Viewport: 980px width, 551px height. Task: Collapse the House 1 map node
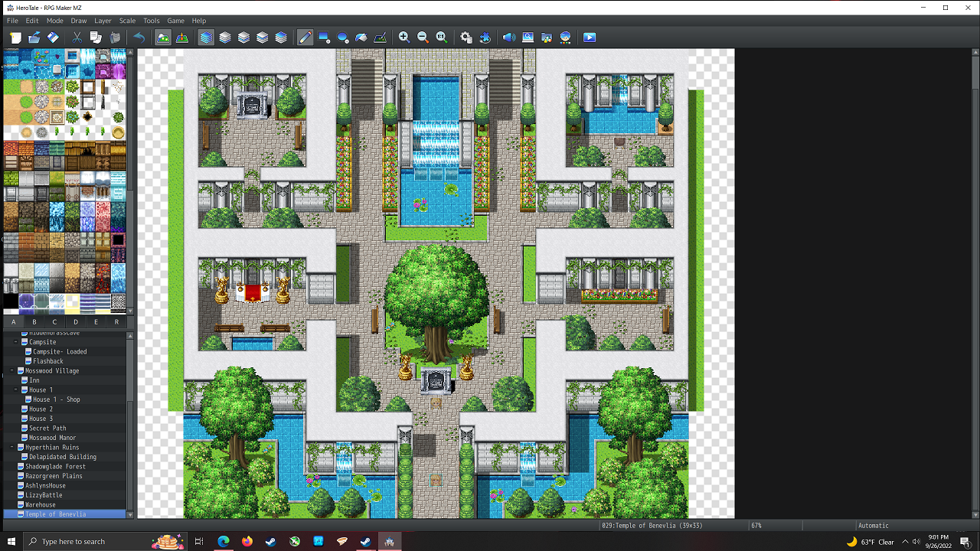15,390
